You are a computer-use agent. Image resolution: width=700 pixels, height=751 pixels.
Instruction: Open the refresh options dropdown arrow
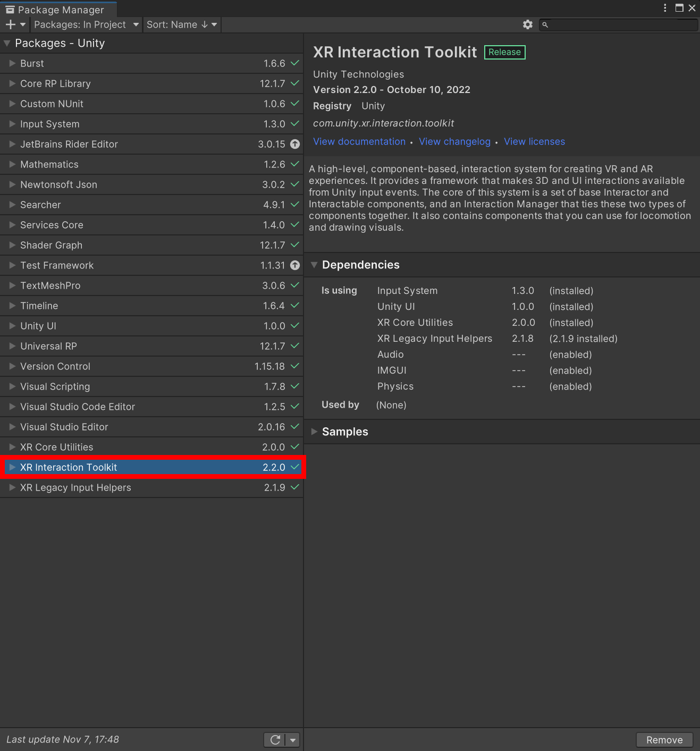pyautogui.click(x=293, y=739)
